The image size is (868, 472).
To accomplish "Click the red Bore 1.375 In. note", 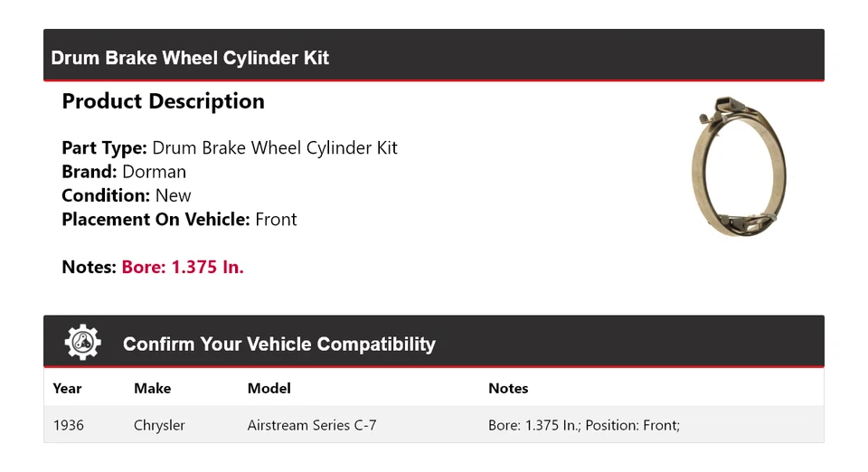I will pyautogui.click(x=183, y=267).
